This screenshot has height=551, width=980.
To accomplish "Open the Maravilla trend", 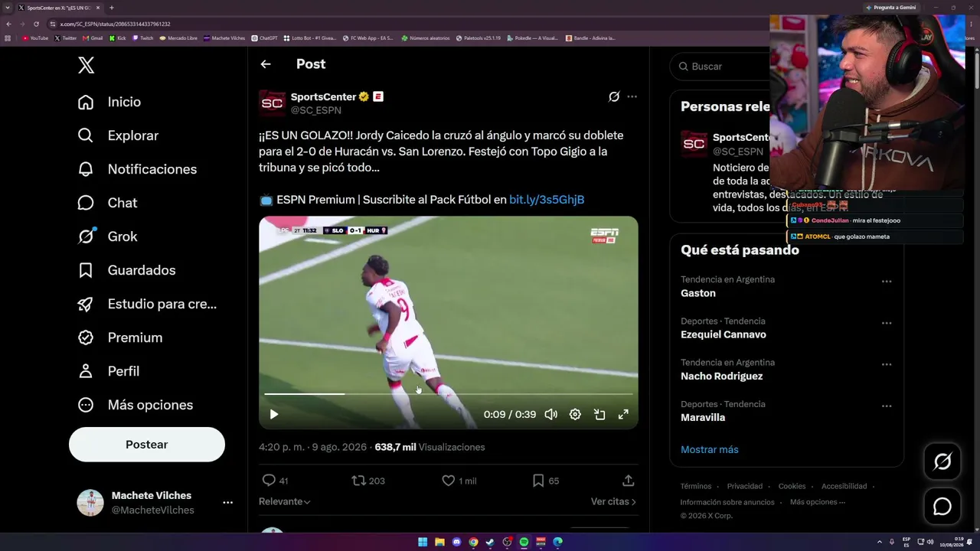I will 703,417.
